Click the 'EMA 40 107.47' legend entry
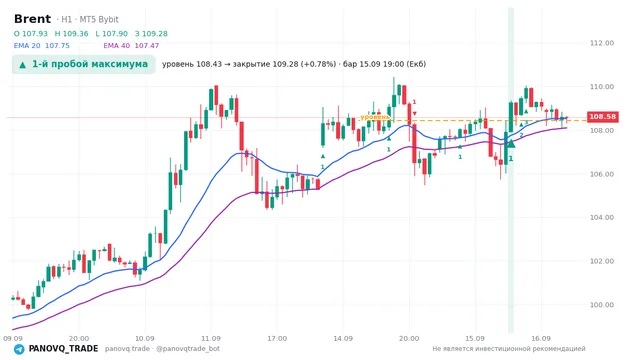Image resolution: width=640 pixels, height=360 pixels. [x=131, y=46]
